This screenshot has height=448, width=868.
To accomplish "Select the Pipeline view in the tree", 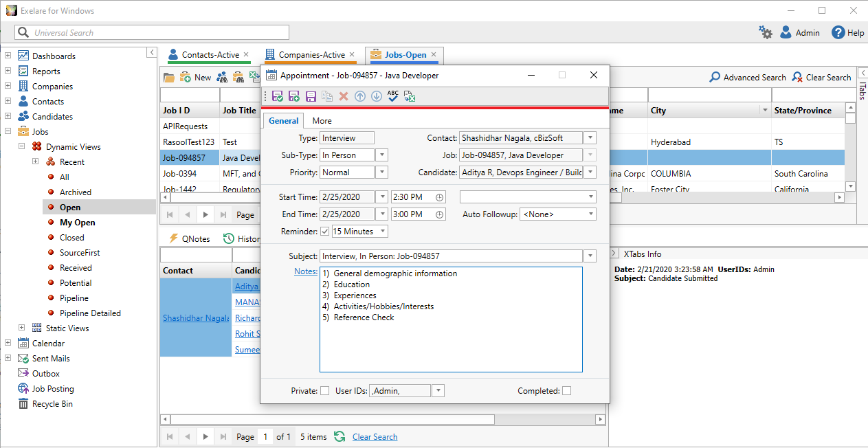I will point(74,298).
